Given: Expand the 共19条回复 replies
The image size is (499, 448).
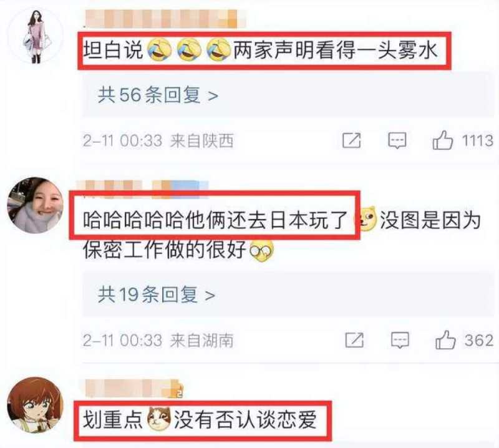Looking at the screenshot, I should click(x=157, y=295).
